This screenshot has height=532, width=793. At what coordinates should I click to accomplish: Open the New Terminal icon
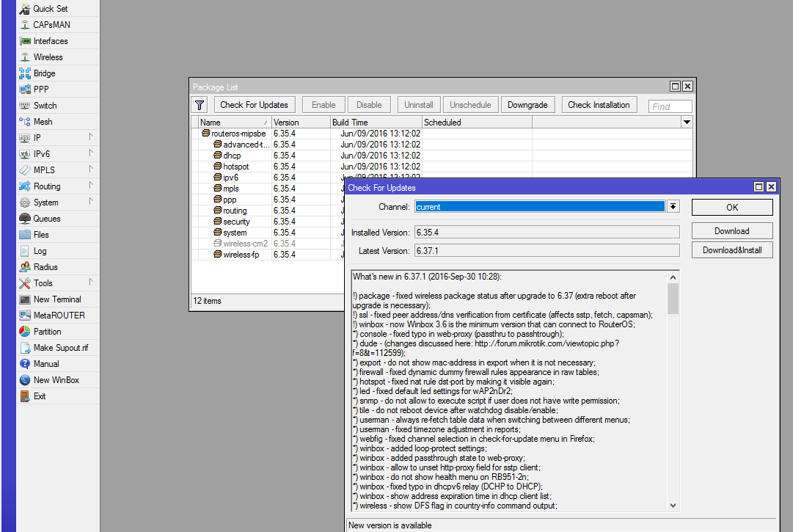tap(25, 299)
